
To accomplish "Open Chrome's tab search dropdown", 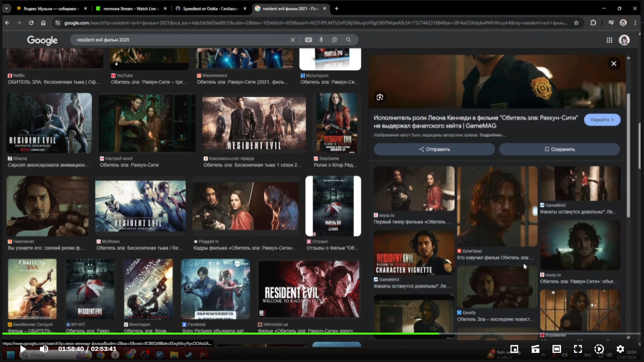I will 6,9.
